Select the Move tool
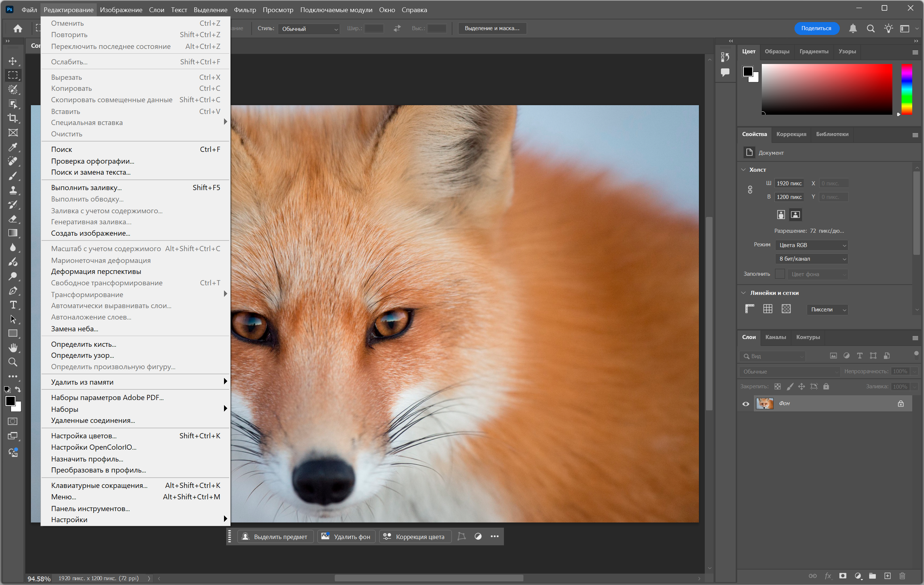 pyautogui.click(x=13, y=61)
